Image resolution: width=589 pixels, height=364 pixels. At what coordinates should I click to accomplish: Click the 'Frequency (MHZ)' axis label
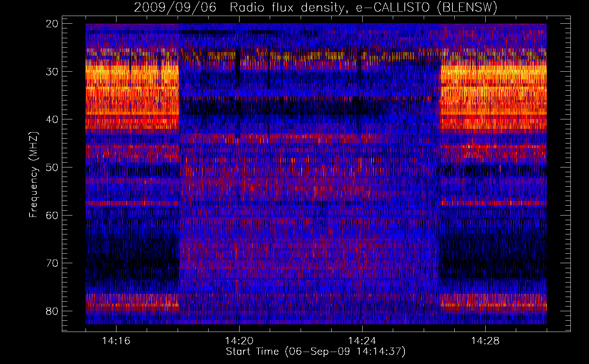pos(33,175)
